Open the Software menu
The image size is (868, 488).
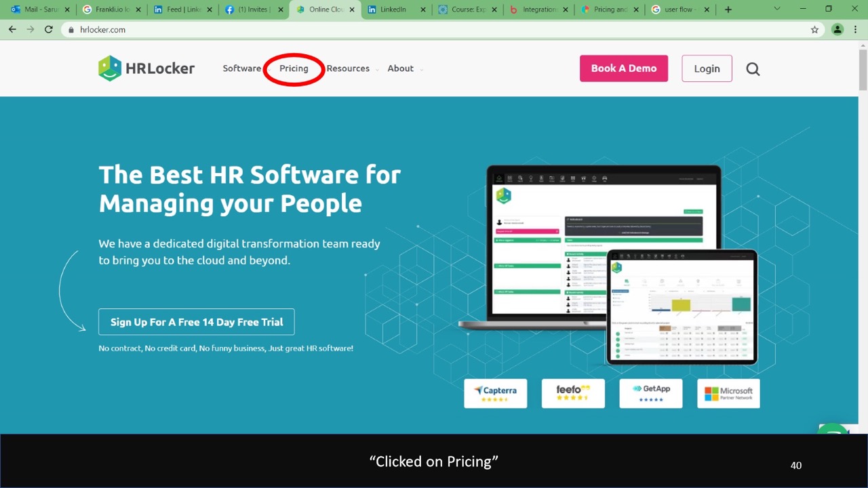(x=242, y=68)
